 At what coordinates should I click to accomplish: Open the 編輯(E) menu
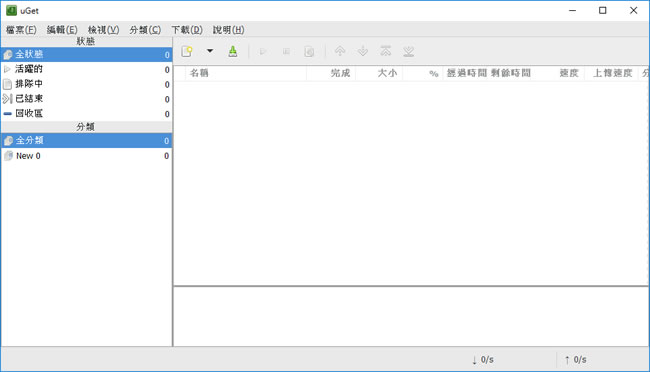pyautogui.click(x=62, y=30)
